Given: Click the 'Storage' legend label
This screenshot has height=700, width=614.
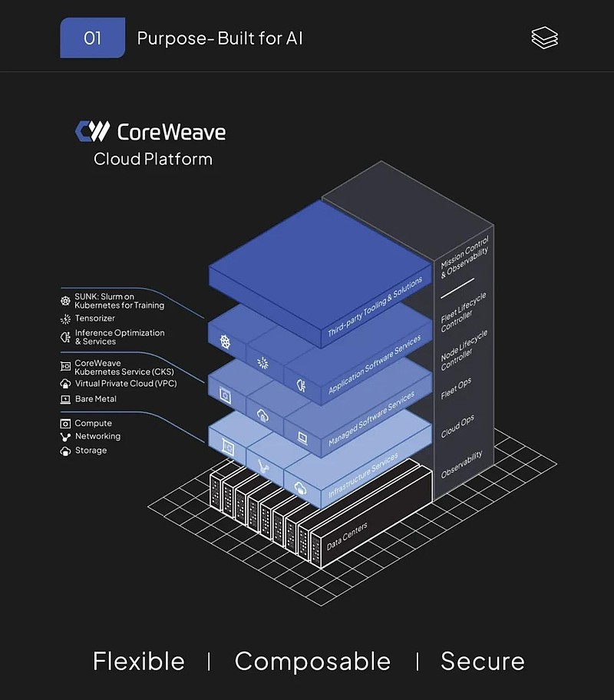Looking at the screenshot, I should (x=91, y=451).
